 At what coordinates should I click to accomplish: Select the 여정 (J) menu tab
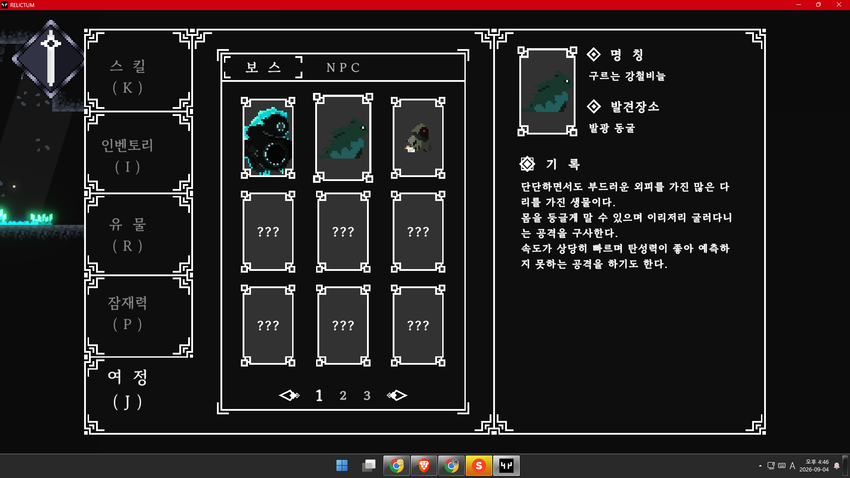coord(128,389)
